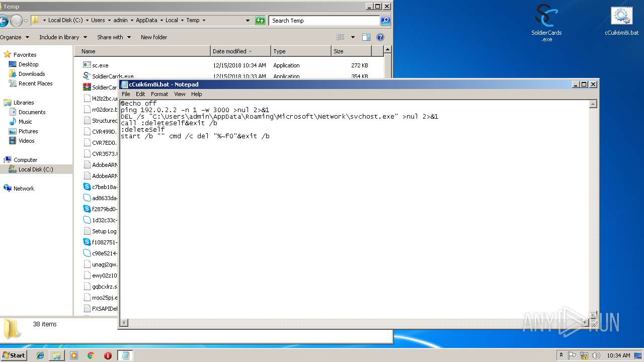Click Explorer forward navigation button
Viewport: 644px width, 362px height.
click(x=16, y=21)
